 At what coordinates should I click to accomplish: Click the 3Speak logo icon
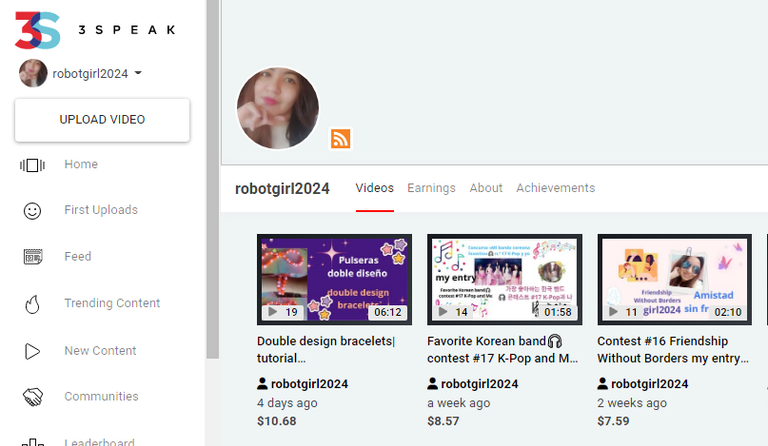[38, 29]
